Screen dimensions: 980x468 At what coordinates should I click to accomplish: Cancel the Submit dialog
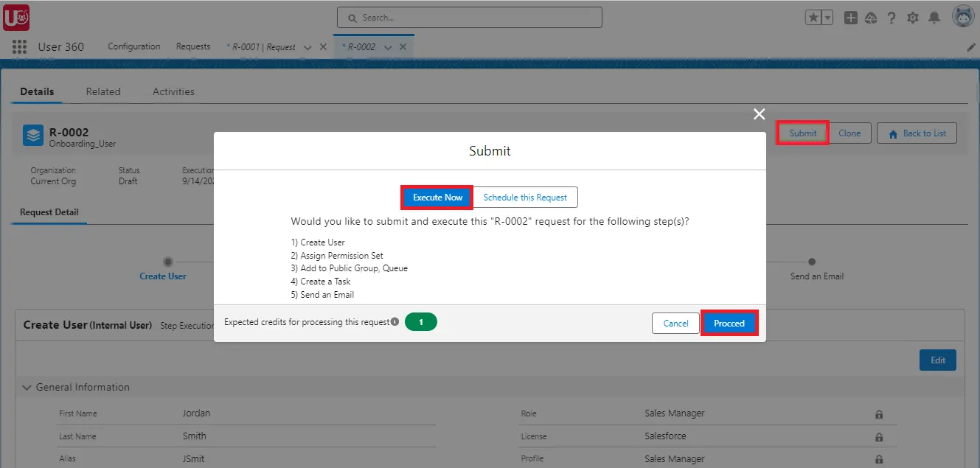pos(675,322)
